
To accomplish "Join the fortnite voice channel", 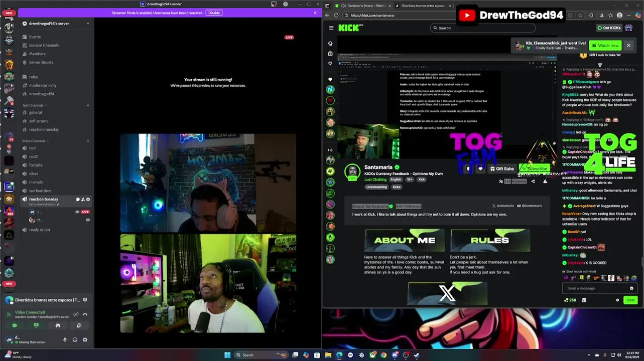I will (x=36, y=165).
